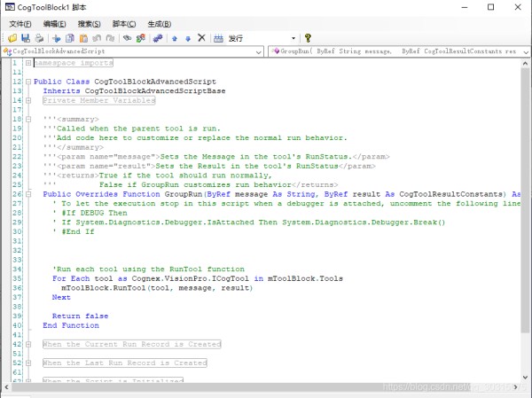Click 'End Function' on line 40
This screenshot has height=398, width=532.
tap(71, 325)
